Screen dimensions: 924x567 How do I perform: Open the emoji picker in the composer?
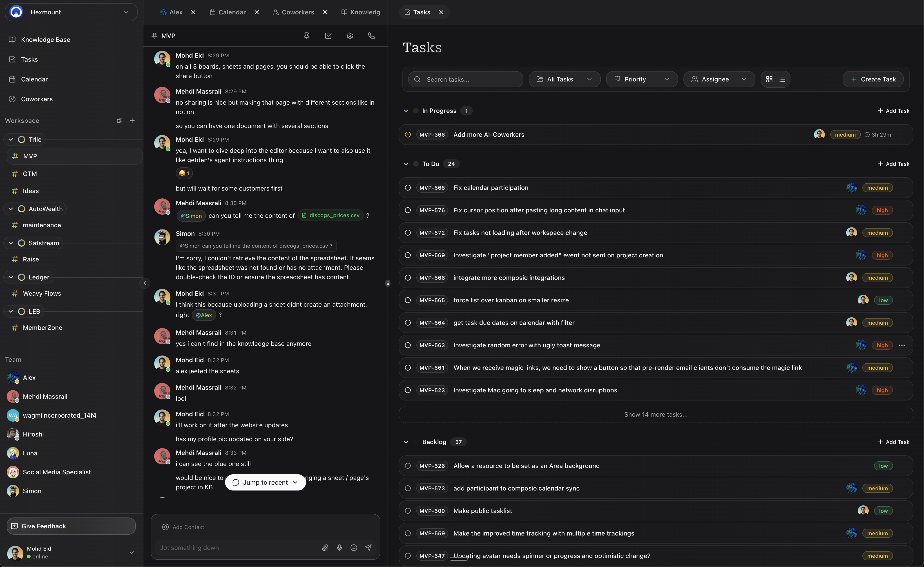(354, 547)
